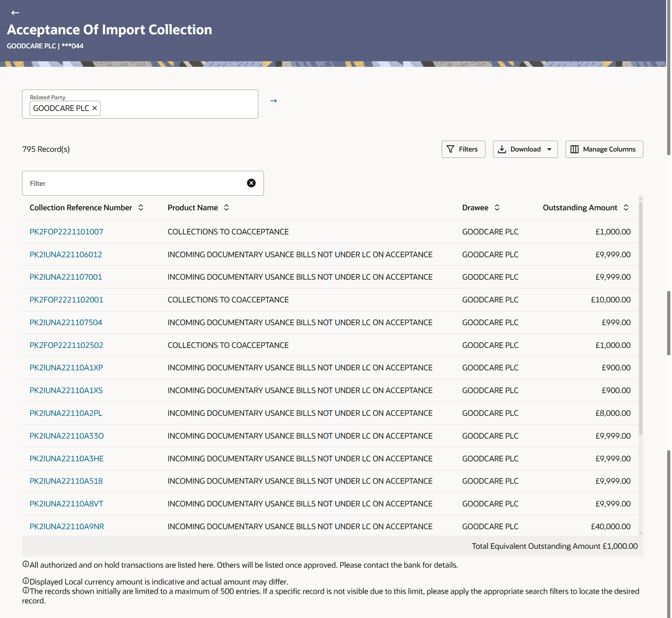Open collection PK2IUNA221107504
This screenshot has width=672, height=618.
pyautogui.click(x=66, y=322)
